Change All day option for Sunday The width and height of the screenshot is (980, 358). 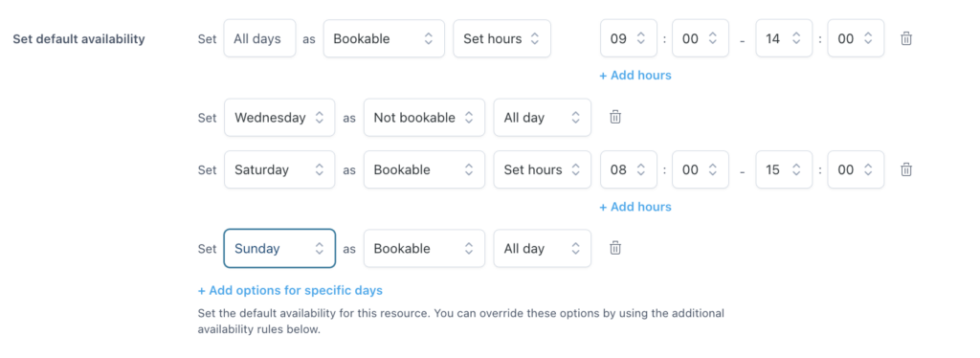(543, 248)
